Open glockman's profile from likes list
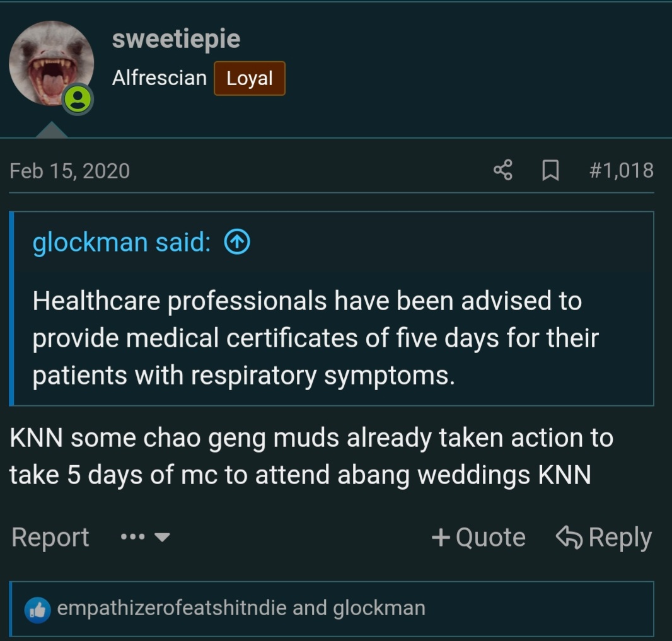Viewport: 672px width, 641px height. tap(379, 608)
